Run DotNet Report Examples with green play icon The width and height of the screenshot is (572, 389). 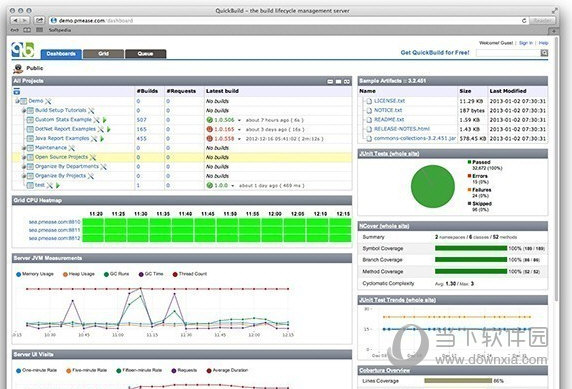click(109, 129)
